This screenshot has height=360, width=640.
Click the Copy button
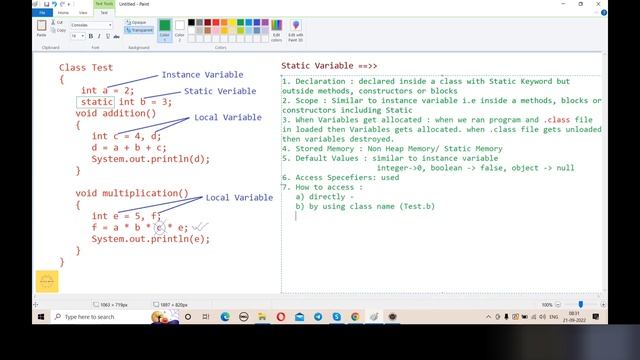point(58,30)
